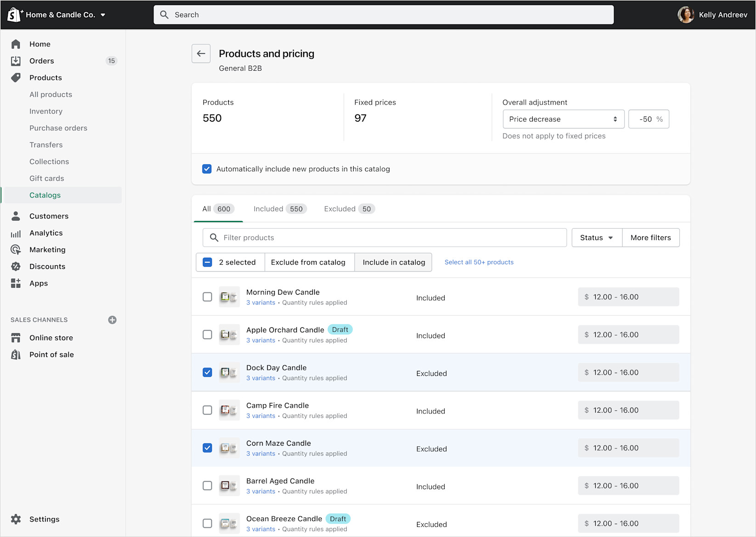Open Catalogs in sidebar

45,195
